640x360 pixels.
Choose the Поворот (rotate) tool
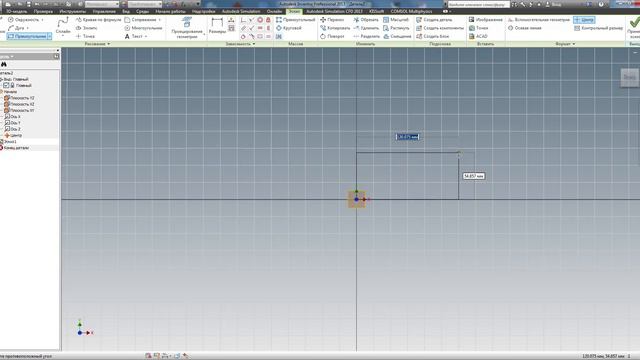tap(332, 36)
